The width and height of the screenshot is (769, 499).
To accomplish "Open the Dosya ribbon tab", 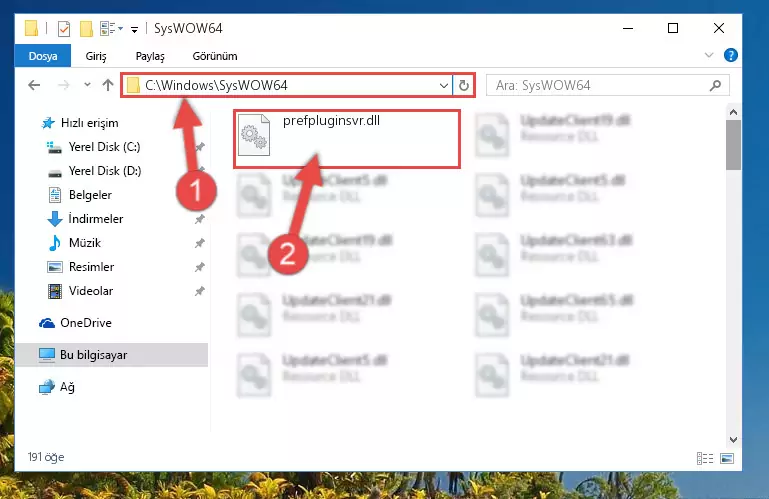I will [43, 56].
